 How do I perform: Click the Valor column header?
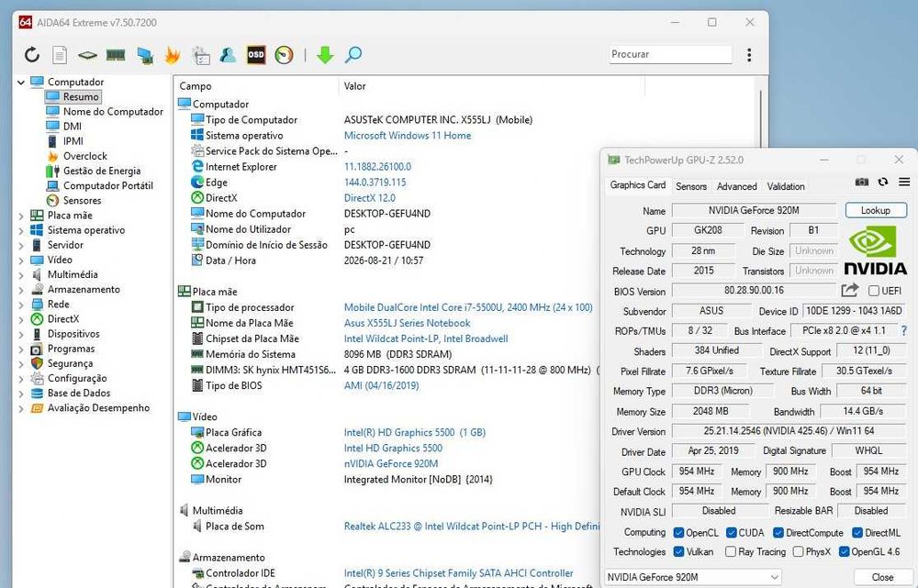pyautogui.click(x=491, y=86)
